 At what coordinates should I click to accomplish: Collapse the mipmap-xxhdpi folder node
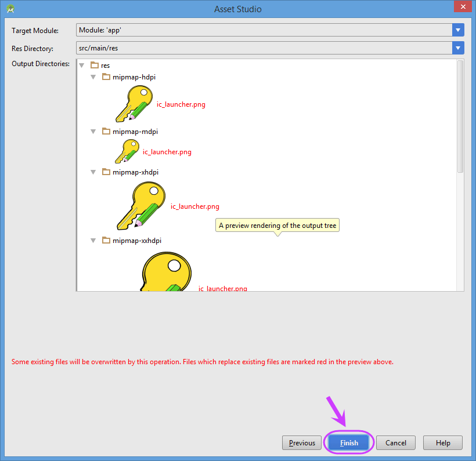pos(93,241)
